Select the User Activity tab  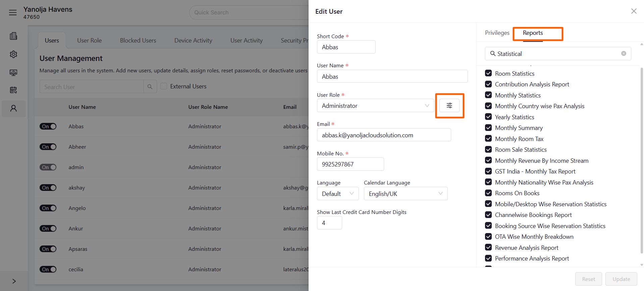coord(247,41)
